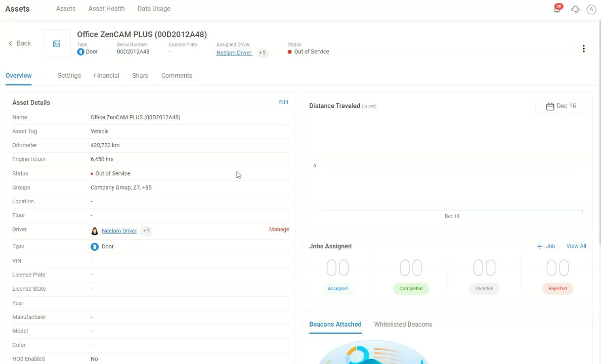Click the Jobs Assigned heading
Screen dimensions: 601x364
330,246
